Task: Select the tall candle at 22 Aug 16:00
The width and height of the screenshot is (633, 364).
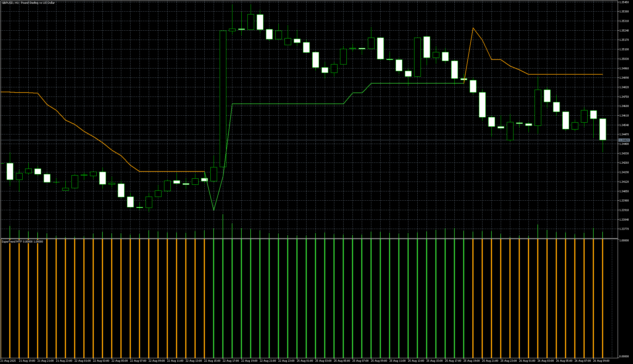Action: click(x=223, y=99)
